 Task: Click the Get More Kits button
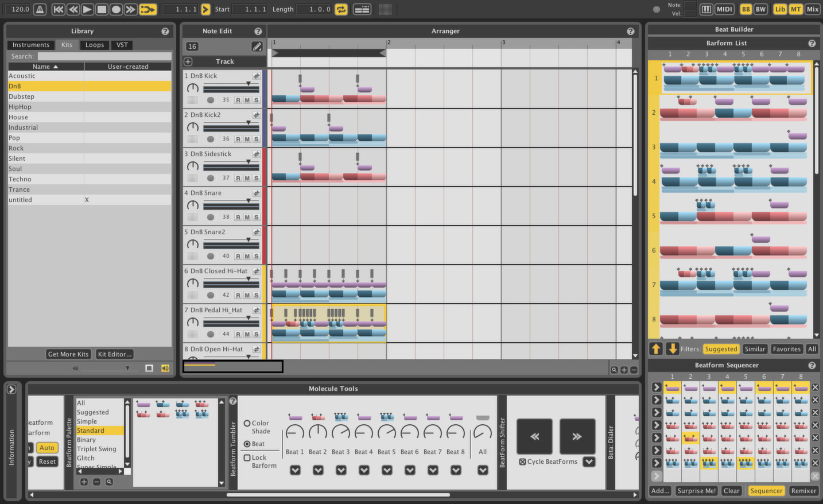[68, 354]
